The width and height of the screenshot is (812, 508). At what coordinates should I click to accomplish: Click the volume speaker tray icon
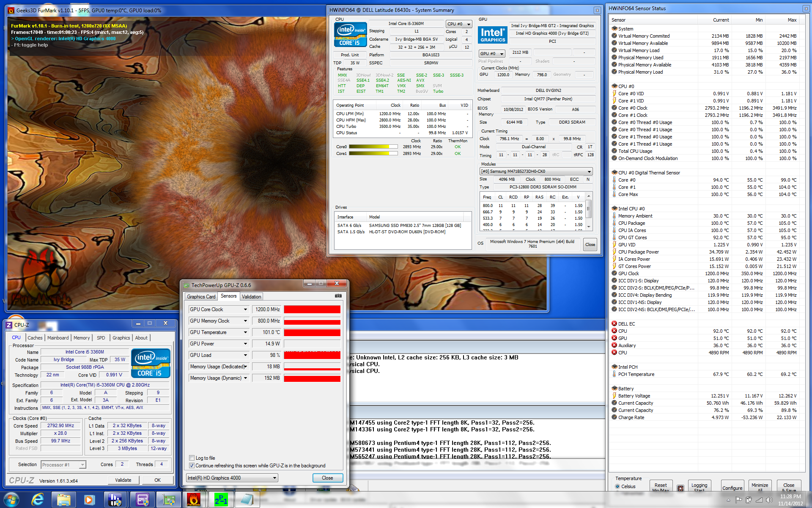[769, 500]
